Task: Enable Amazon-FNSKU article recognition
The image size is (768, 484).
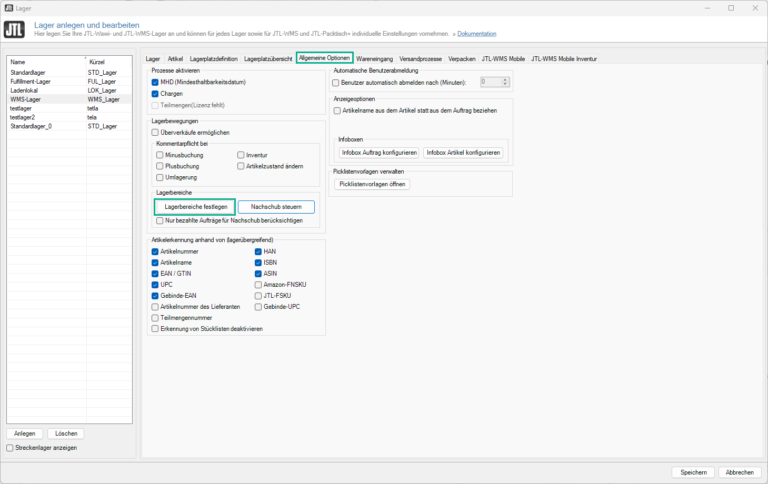Action: [258, 285]
